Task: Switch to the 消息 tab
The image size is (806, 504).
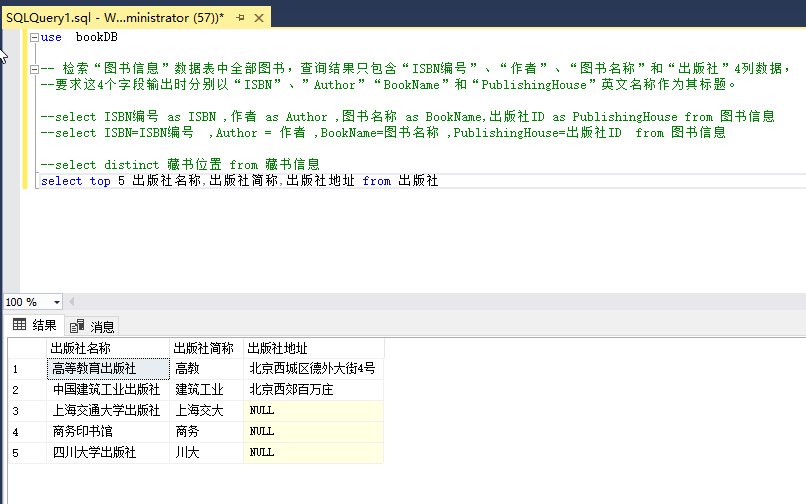Action: [x=92, y=326]
